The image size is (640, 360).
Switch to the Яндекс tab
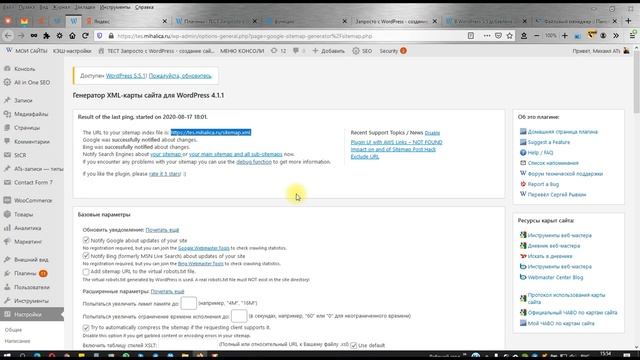(x=126, y=21)
